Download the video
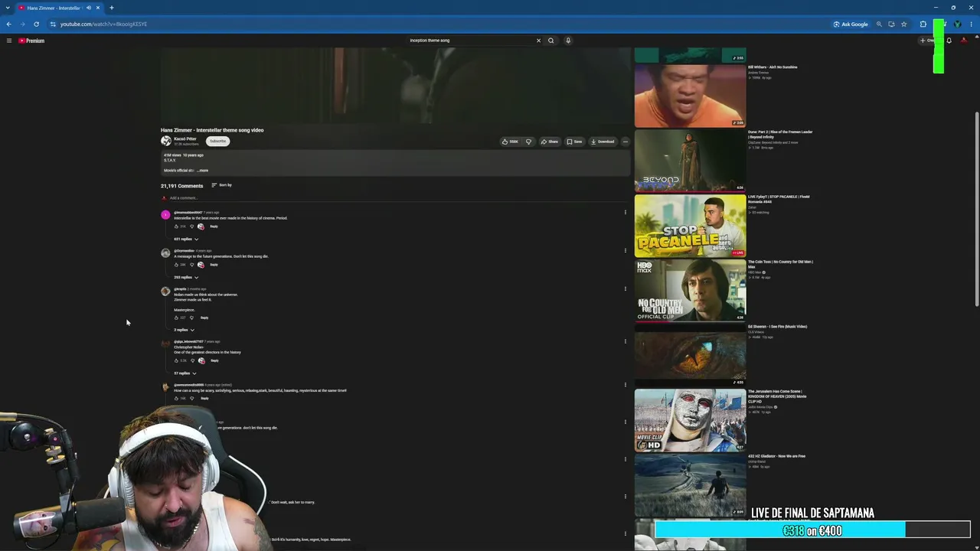The height and width of the screenshot is (551, 980). [603, 142]
